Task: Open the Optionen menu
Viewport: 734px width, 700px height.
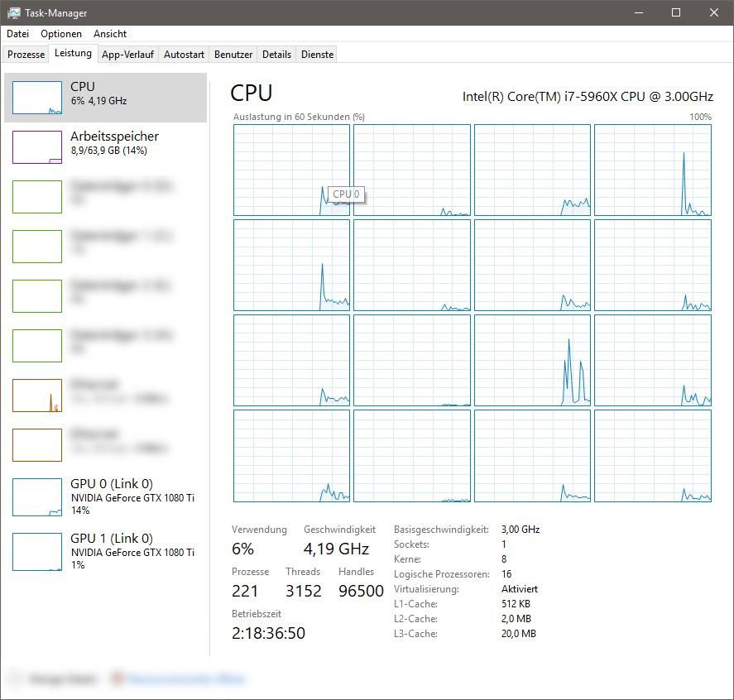Action: click(61, 34)
